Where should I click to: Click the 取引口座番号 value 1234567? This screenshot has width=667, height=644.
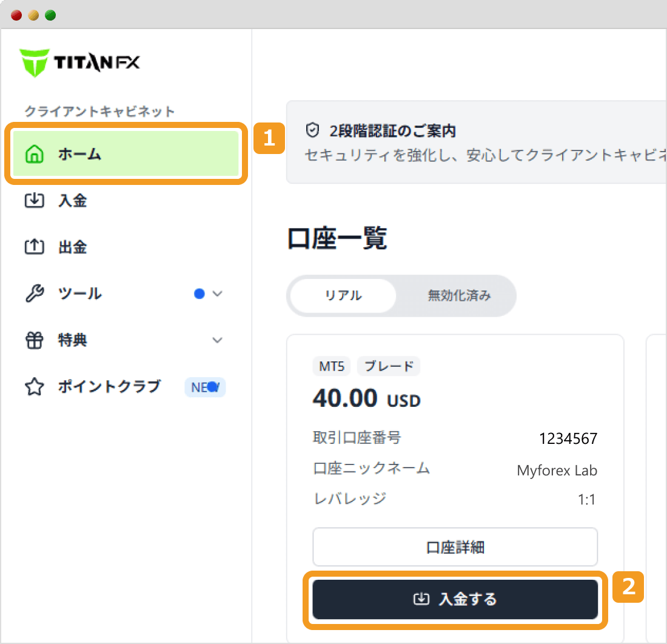point(568,438)
